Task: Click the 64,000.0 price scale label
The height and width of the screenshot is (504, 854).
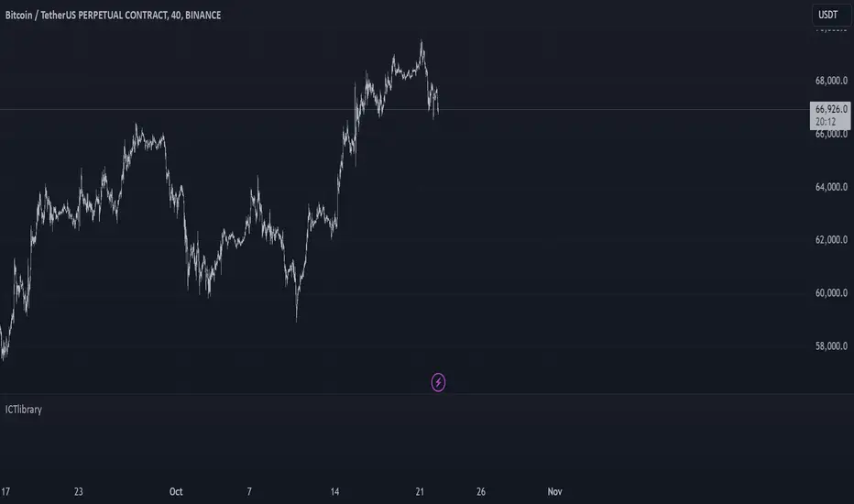Action: pyautogui.click(x=828, y=187)
